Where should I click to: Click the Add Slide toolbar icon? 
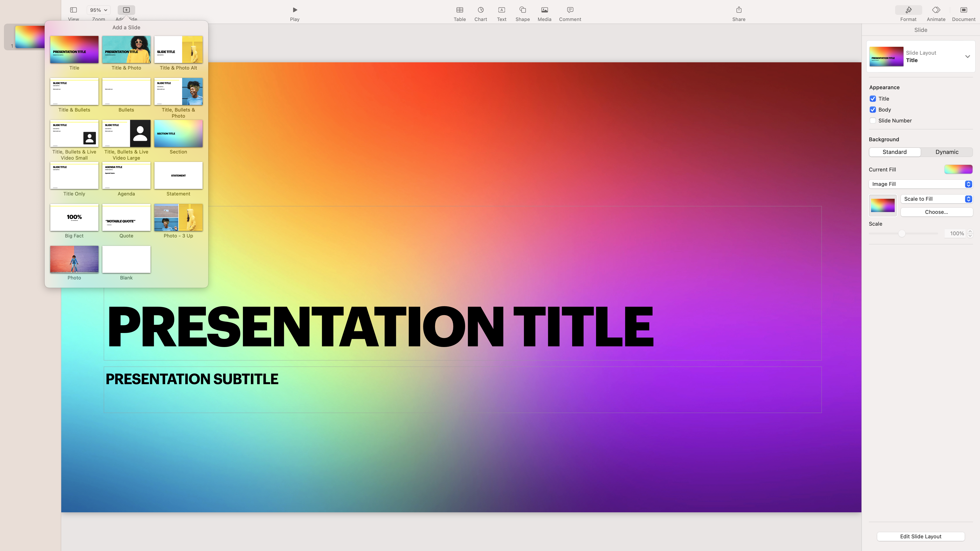click(x=126, y=10)
